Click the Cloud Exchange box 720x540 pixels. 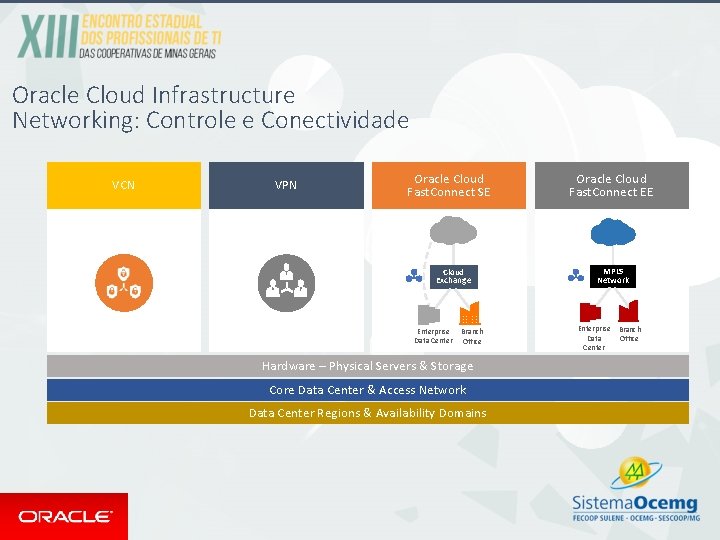(454, 276)
